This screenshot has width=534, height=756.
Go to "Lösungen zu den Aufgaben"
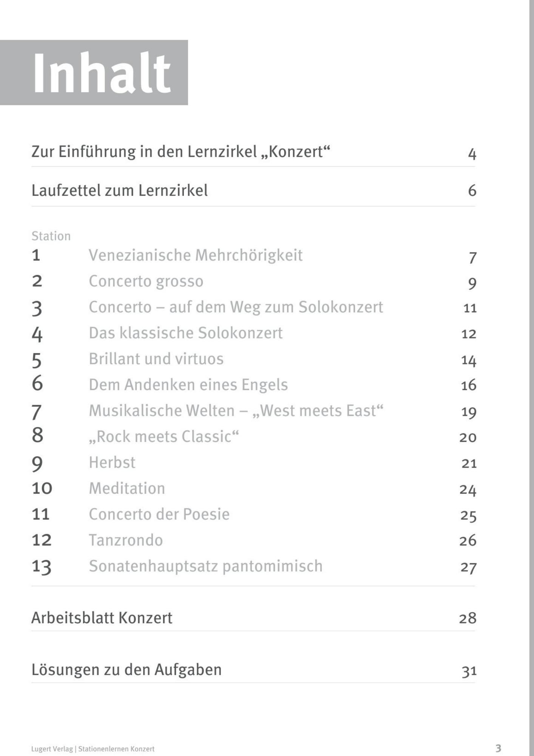(126, 670)
